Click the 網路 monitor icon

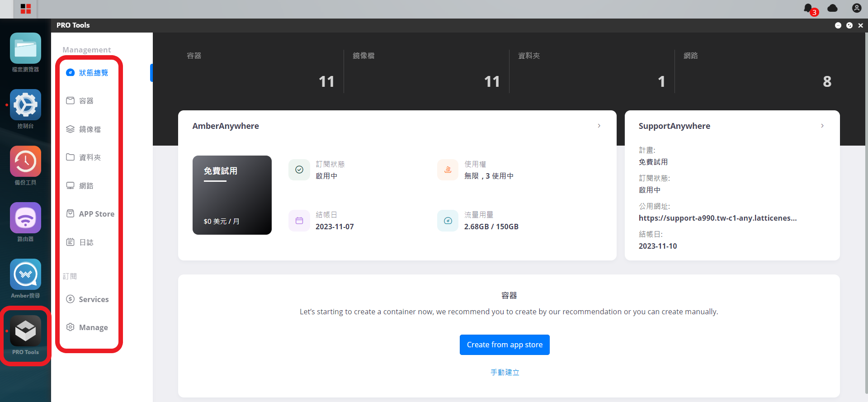click(x=70, y=185)
